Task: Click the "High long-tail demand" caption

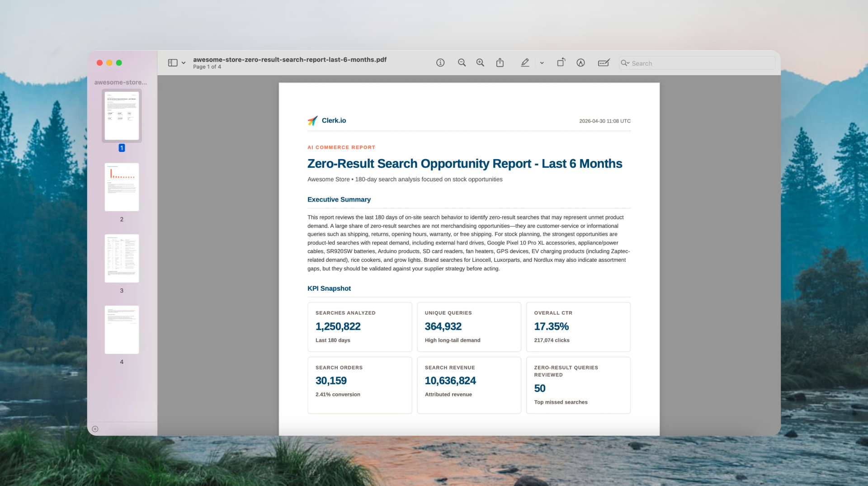Action: 453,340
